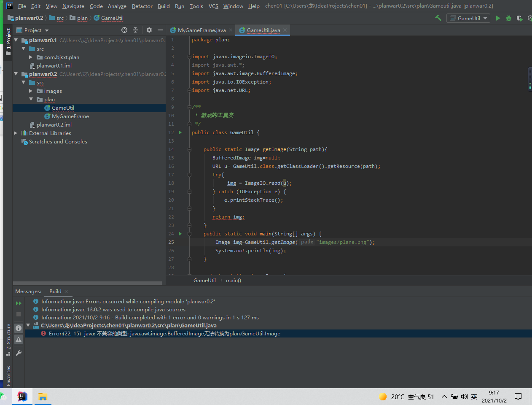Viewport: 532px width, 405px height.
Task: Click run gutter icon beside main method
Action: point(180,234)
